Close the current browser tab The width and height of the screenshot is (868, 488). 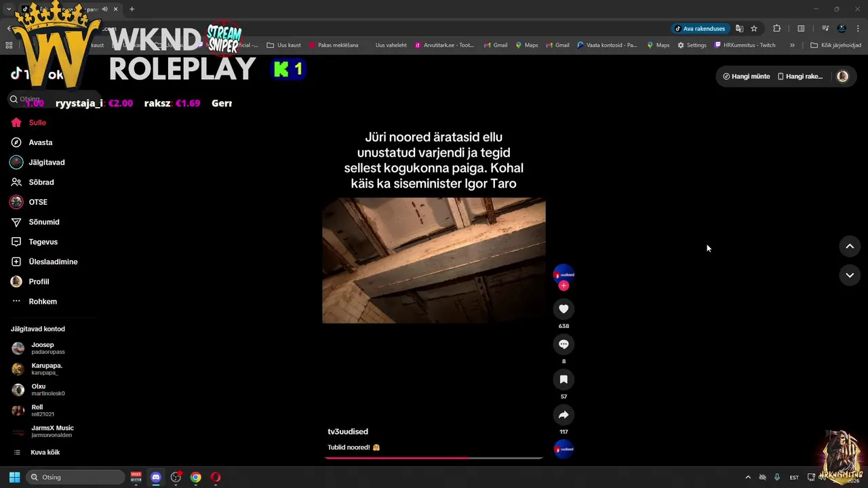(x=116, y=9)
